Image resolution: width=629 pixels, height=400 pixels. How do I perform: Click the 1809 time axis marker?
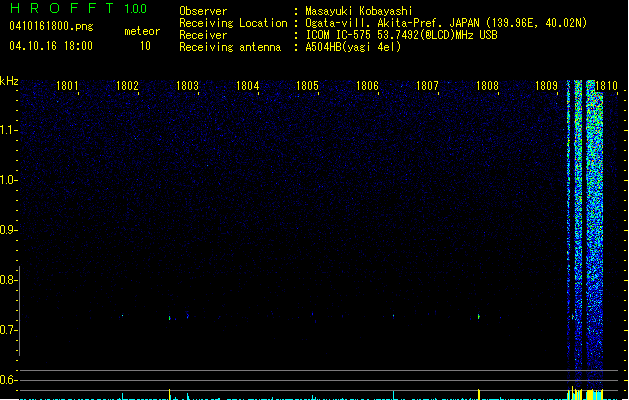coord(547,86)
